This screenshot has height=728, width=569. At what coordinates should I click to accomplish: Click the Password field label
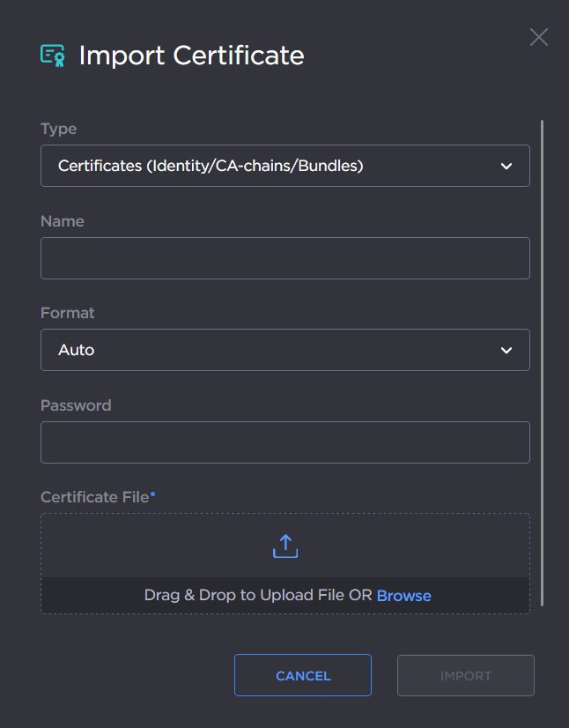[75, 405]
